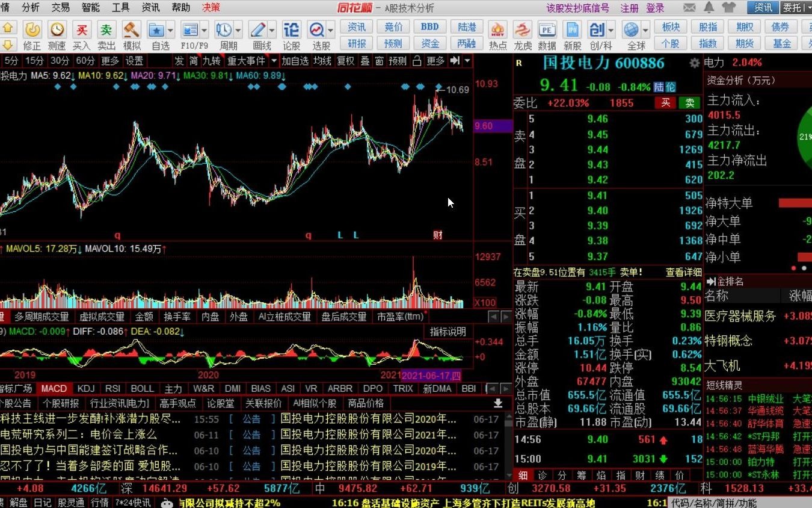The width and height of the screenshot is (812, 508).
Task: Toggle 叠 overlay on chart toolbar
Action: pos(365,61)
